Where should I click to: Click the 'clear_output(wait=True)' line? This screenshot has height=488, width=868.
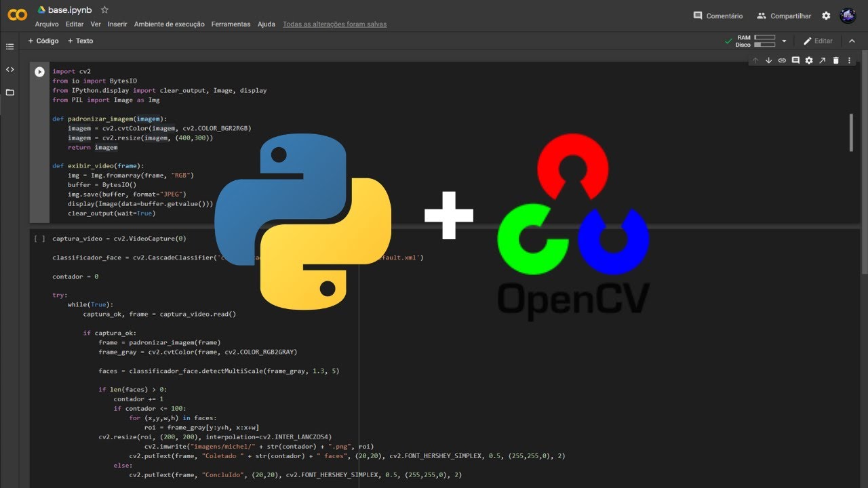111,213
